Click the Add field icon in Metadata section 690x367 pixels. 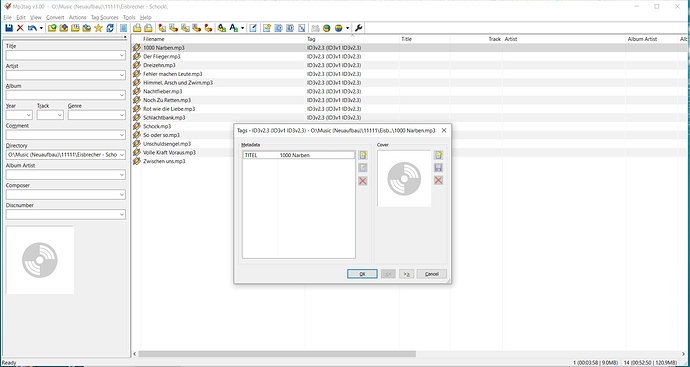(363, 155)
